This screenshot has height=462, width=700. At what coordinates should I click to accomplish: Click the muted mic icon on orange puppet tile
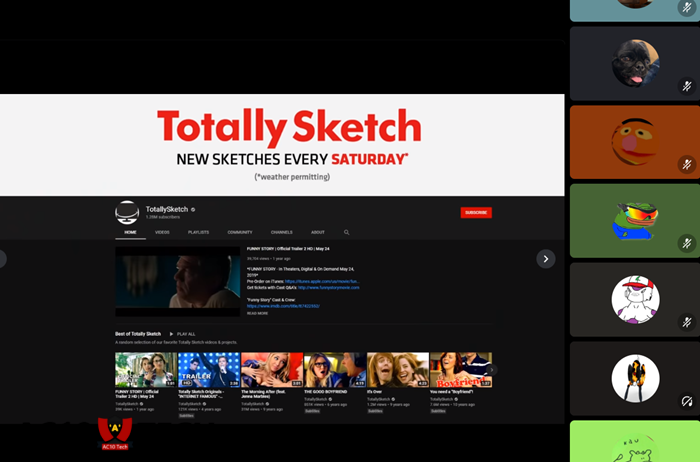[x=687, y=164]
